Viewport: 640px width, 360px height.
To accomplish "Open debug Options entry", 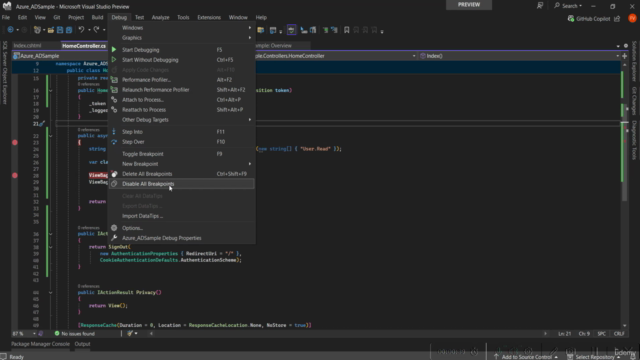I will (182, 228).
